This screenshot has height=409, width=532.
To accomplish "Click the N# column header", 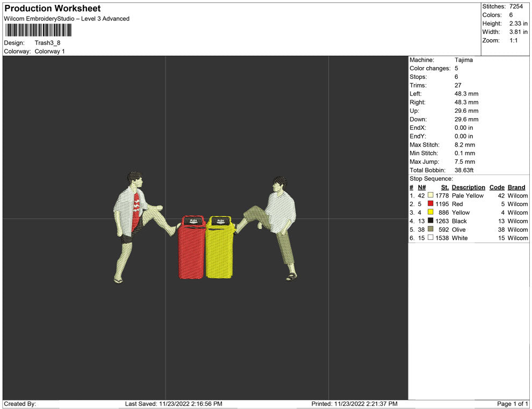I will 422,187.
